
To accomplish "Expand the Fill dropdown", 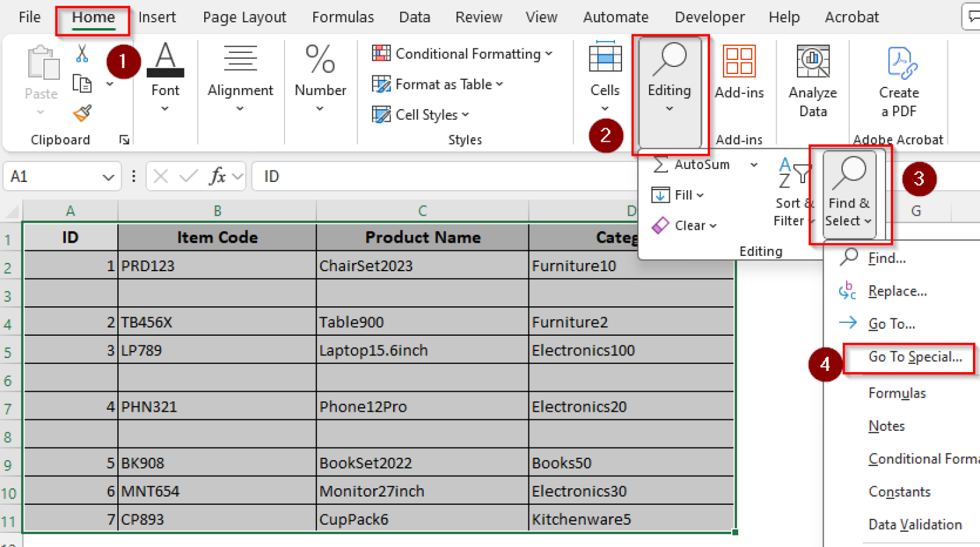I will coord(701,195).
